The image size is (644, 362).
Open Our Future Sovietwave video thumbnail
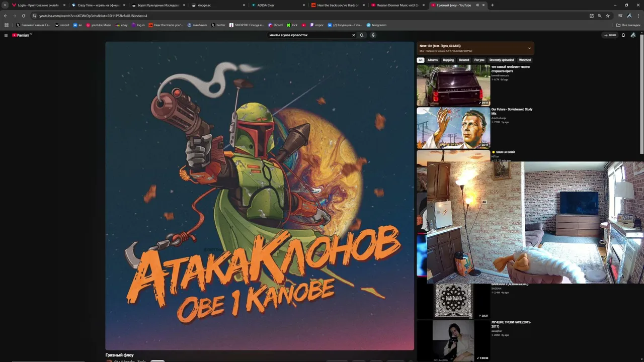tap(453, 128)
